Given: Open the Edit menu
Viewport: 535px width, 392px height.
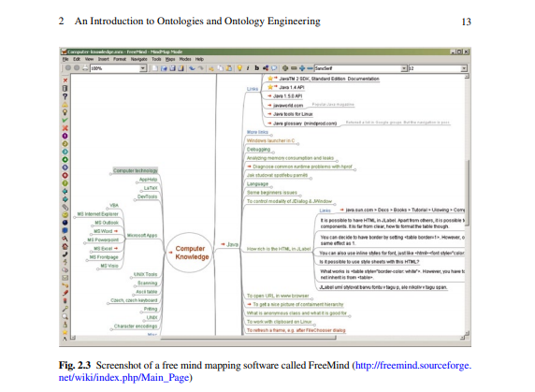Looking at the screenshot, I should coord(77,59).
